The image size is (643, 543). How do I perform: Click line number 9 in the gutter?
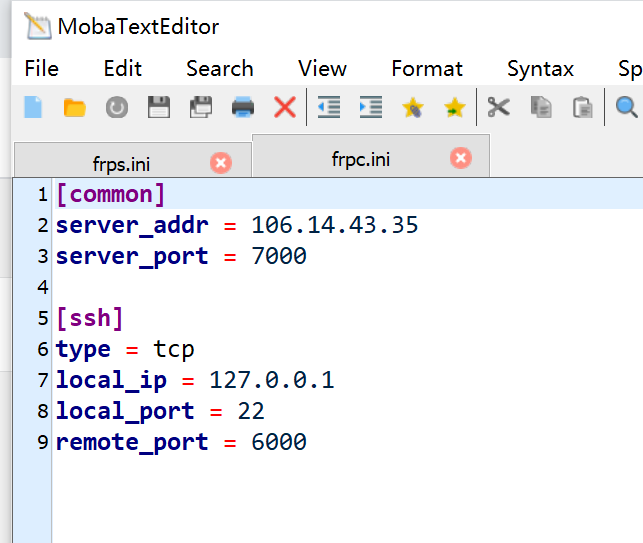coord(43,443)
